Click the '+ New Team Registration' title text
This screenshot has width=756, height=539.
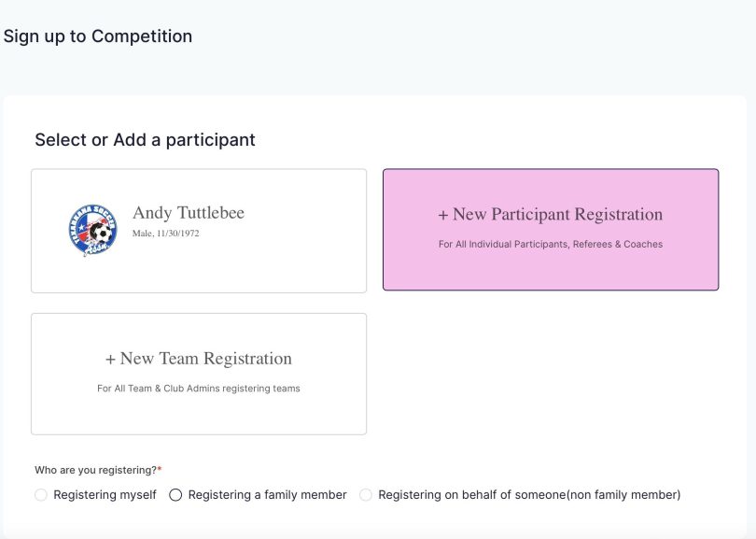pyautogui.click(x=198, y=359)
